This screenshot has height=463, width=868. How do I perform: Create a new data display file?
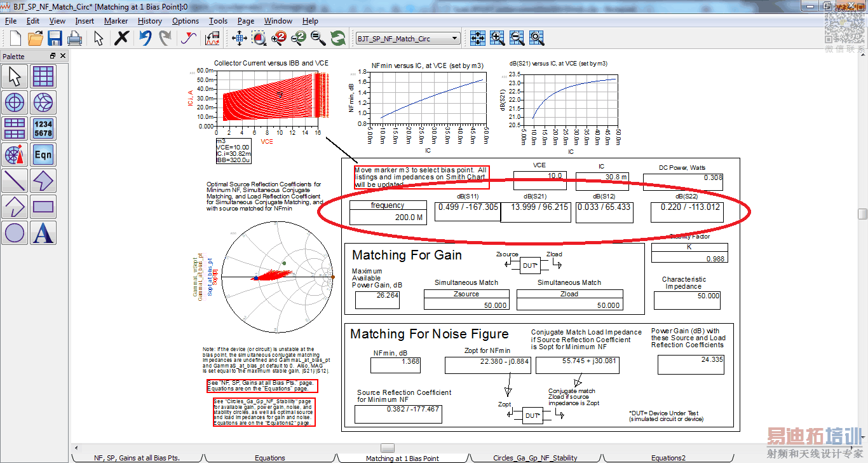[15, 38]
